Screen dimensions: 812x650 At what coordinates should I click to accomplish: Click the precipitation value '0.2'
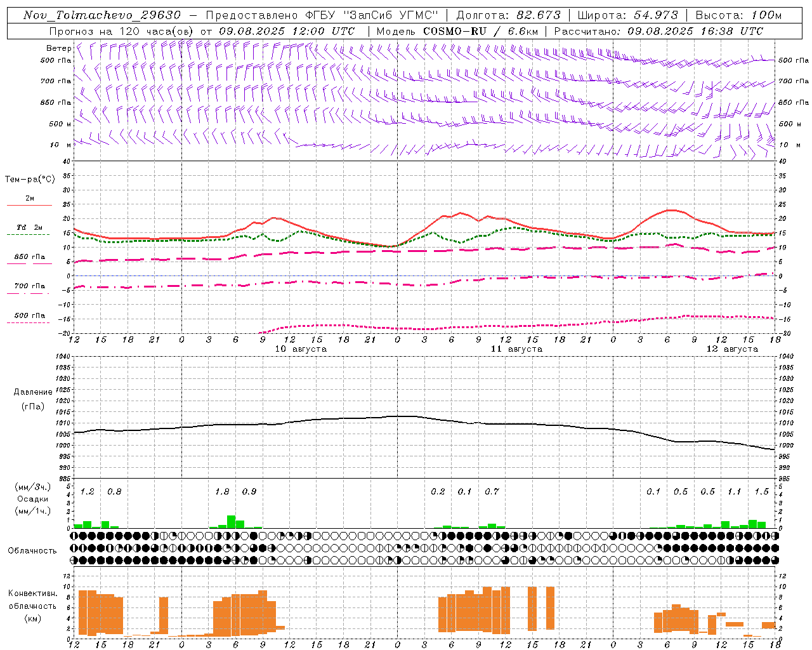click(438, 491)
